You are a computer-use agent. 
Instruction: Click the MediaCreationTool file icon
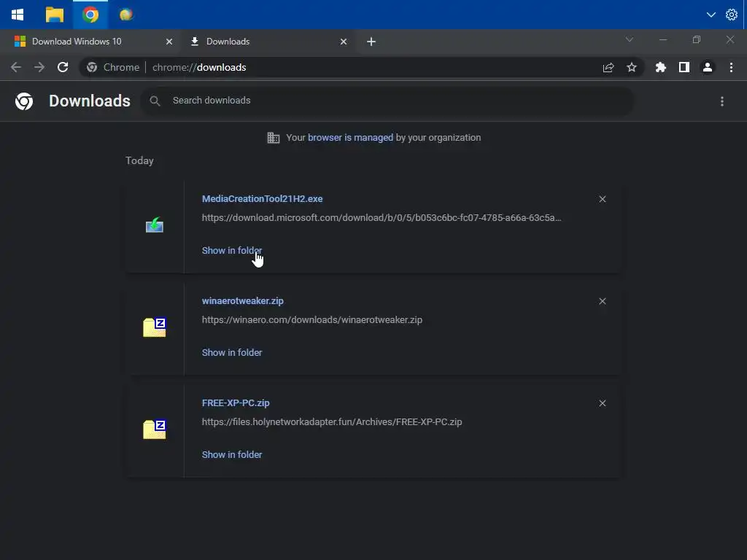[155, 225]
